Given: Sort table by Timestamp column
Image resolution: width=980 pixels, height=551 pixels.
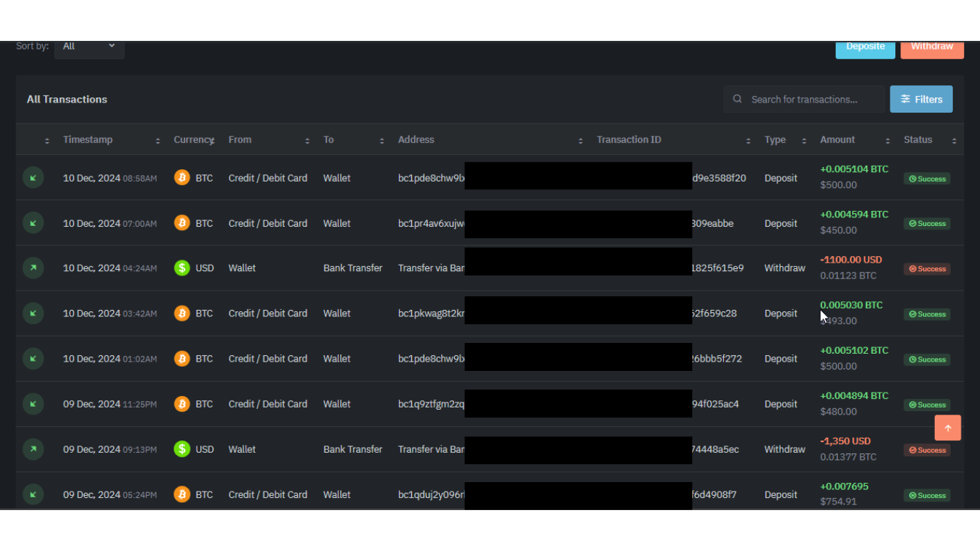Looking at the screenshot, I should (88, 140).
